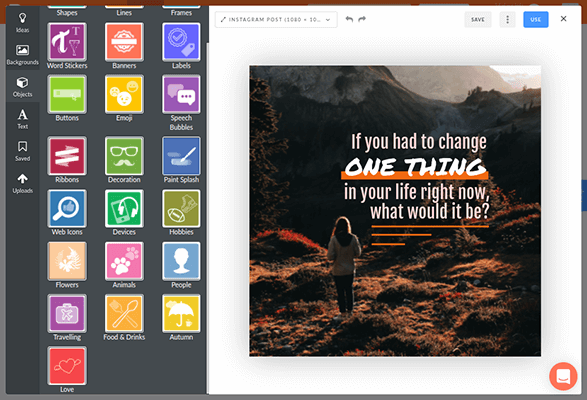Open the Autumn object category

click(x=181, y=313)
